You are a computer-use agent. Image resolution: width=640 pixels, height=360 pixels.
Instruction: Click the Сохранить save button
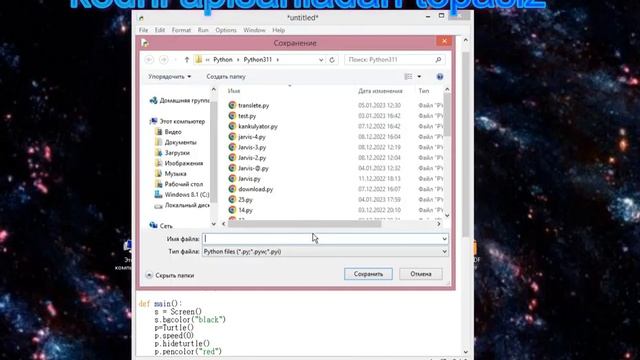coord(368,274)
